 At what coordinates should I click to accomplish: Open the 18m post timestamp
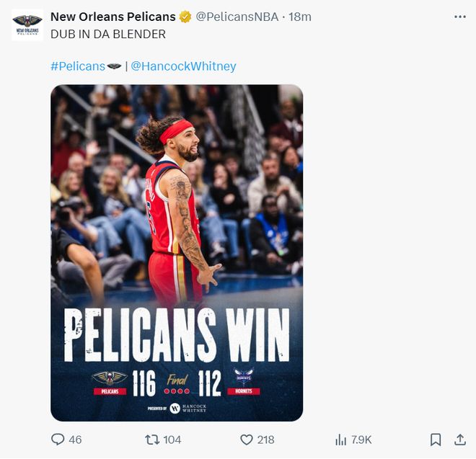pyautogui.click(x=299, y=17)
